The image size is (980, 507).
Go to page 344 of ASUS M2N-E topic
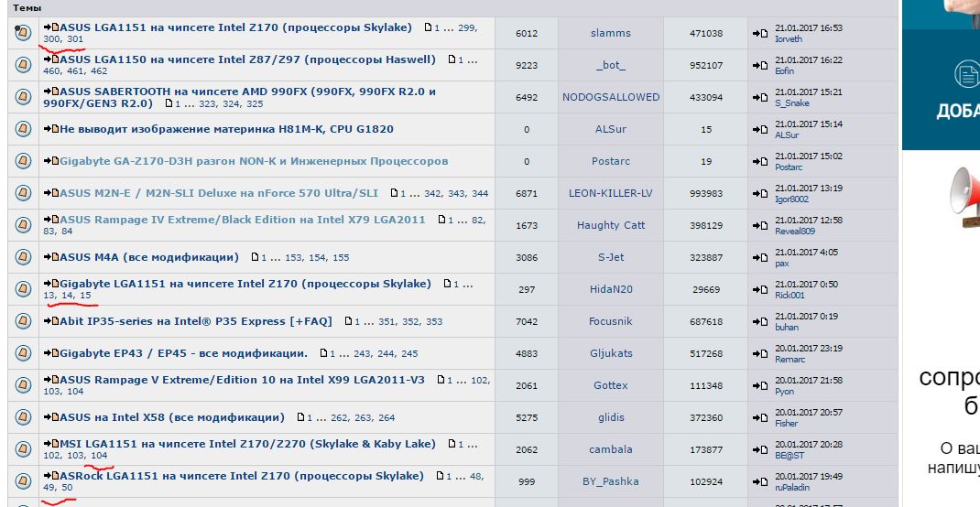tap(480, 194)
